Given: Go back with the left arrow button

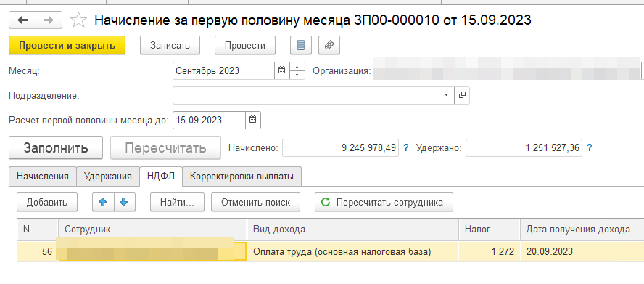Looking at the screenshot, I should click(22, 20).
